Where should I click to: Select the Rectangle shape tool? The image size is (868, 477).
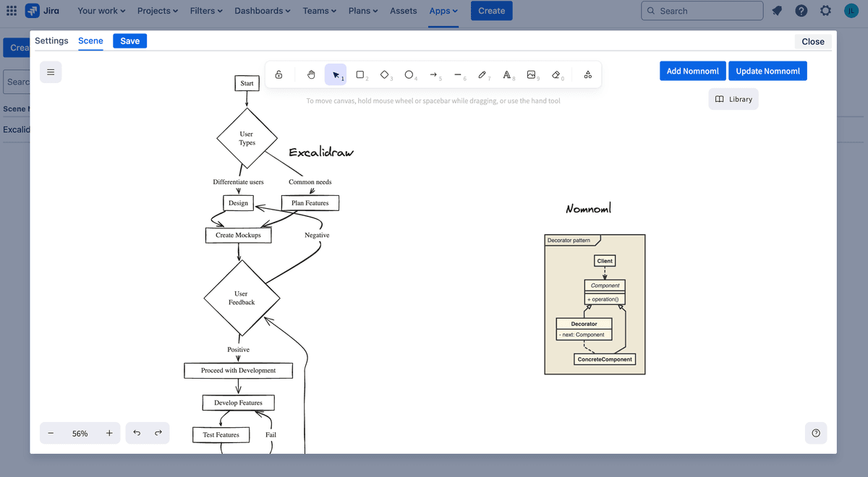(360, 74)
